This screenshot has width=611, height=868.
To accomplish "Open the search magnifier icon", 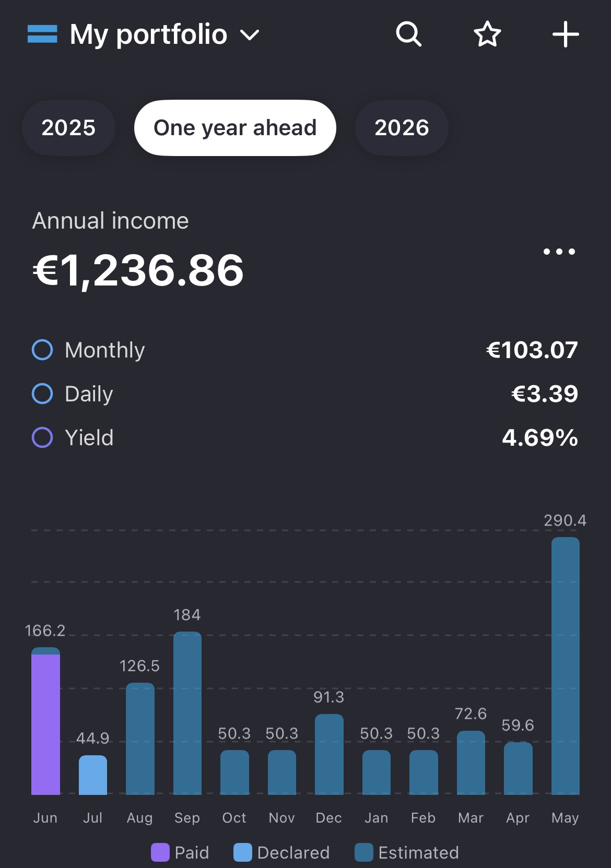I will click(408, 34).
